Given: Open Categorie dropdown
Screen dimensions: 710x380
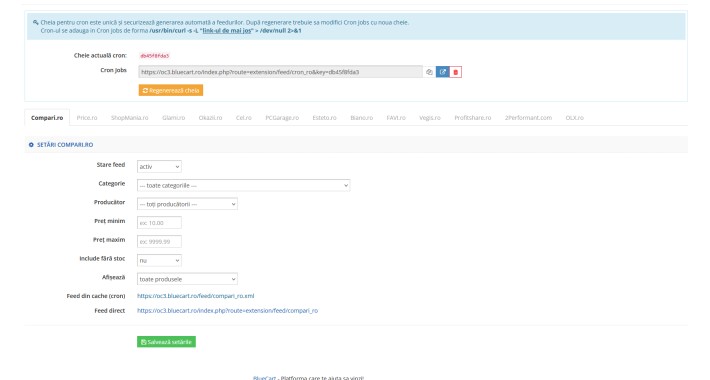Looking at the screenshot, I should pyautogui.click(x=244, y=185).
